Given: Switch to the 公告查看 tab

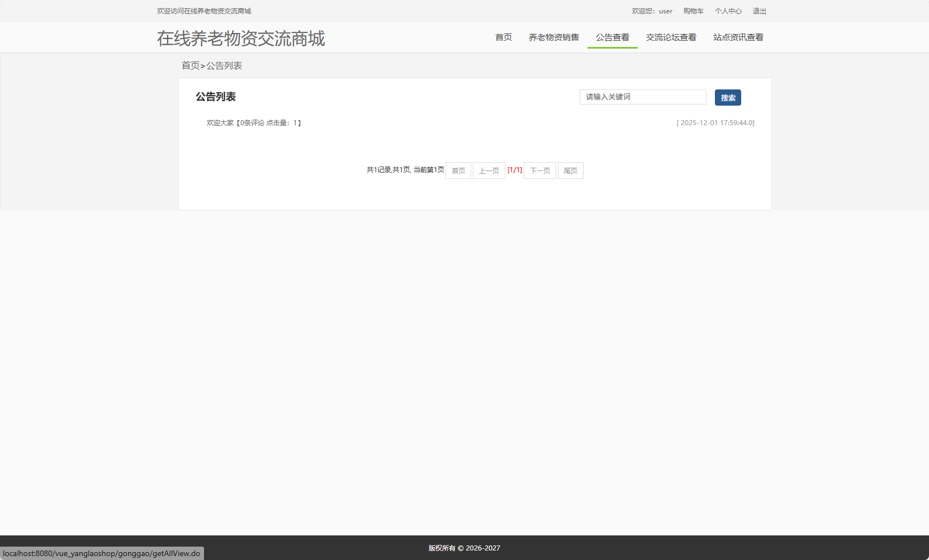Looking at the screenshot, I should pyautogui.click(x=612, y=37).
